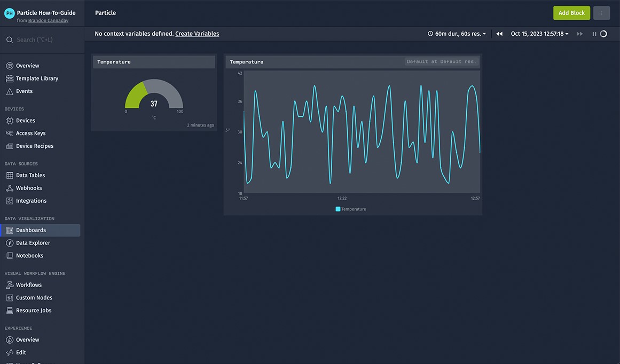The width and height of the screenshot is (620, 364).
Task: Click the Temperature line chart block header
Action: [x=352, y=62]
